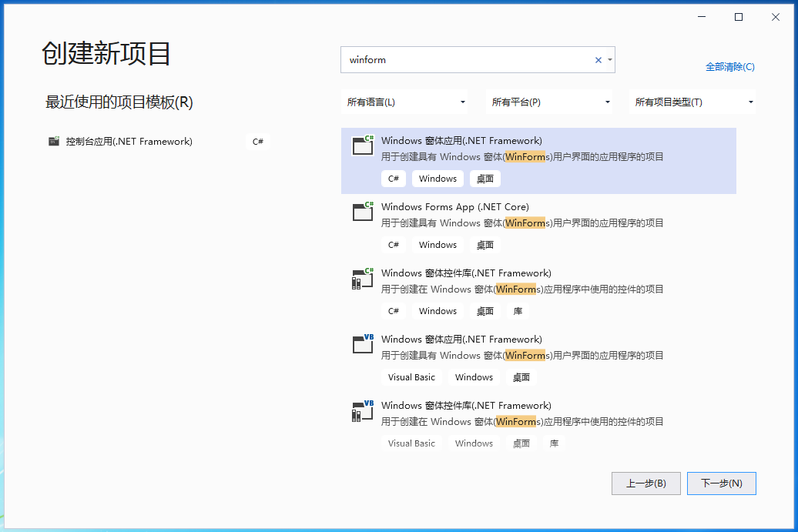This screenshot has height=532, width=798.
Task: Clear search text with the X icon
Action: (x=598, y=60)
